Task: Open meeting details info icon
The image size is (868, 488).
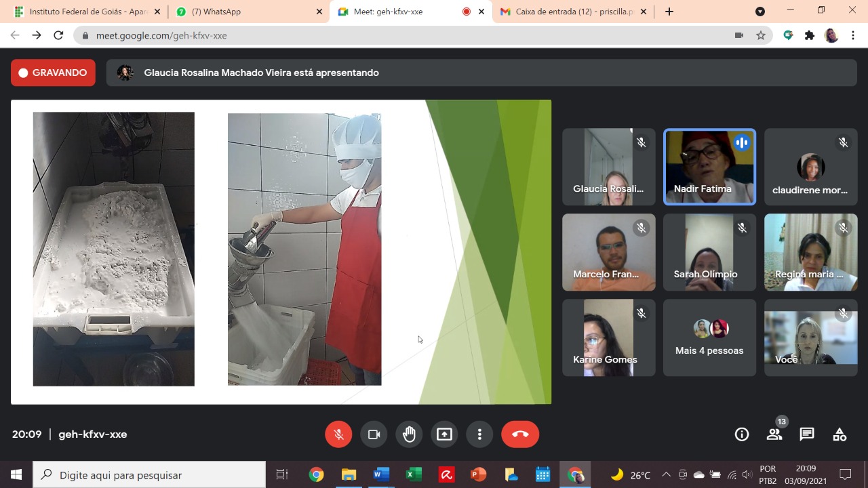Action: click(742, 434)
